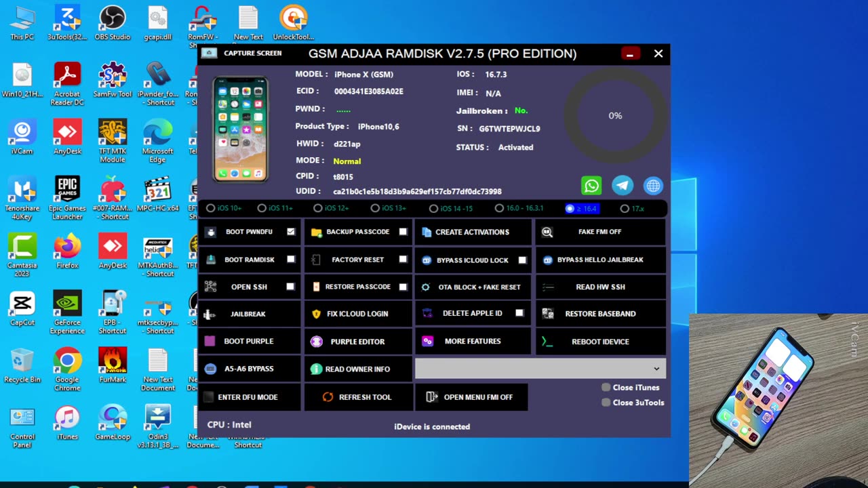
Task: Click the Fix iCloud Login shield icon
Action: [x=316, y=314]
